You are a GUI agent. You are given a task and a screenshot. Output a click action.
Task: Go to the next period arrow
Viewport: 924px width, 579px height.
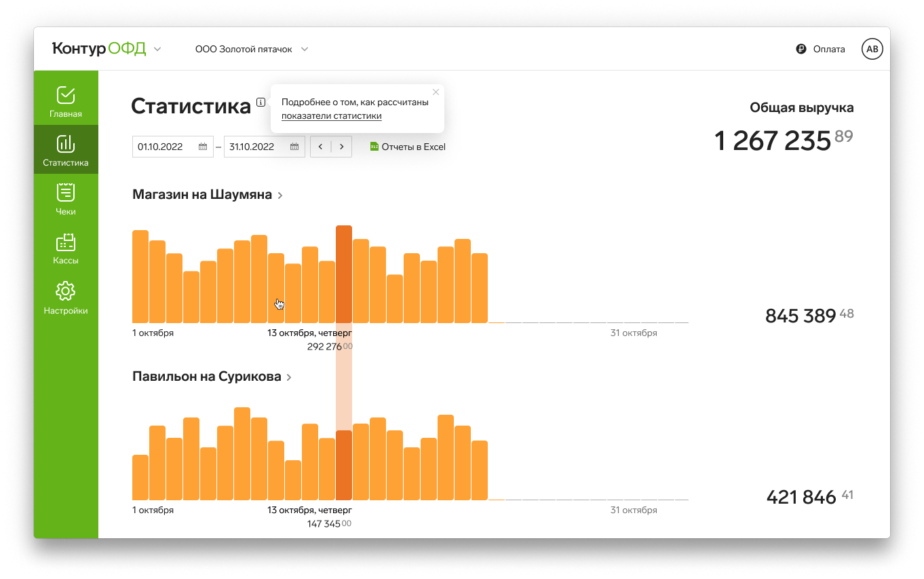click(341, 147)
